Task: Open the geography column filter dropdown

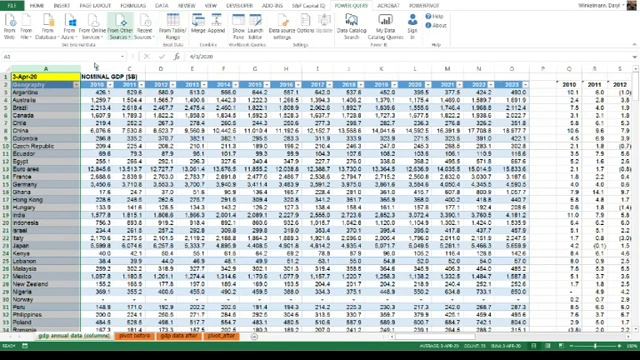Action: [x=76, y=84]
